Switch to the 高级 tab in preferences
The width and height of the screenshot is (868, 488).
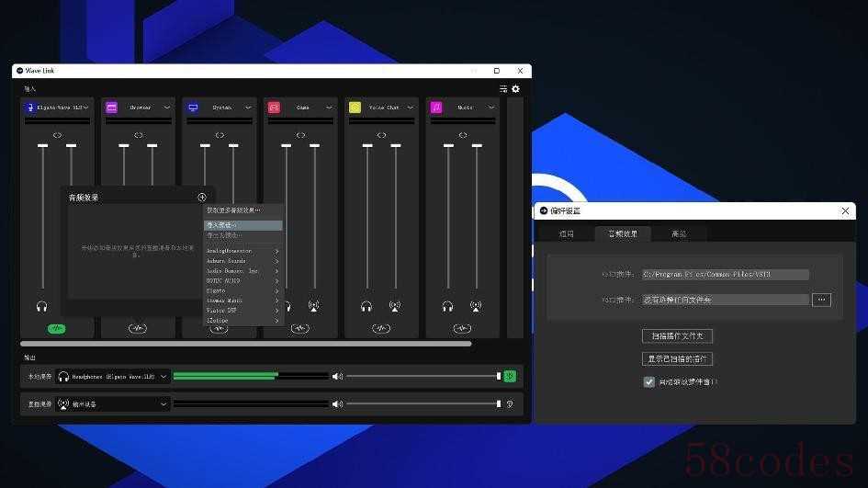pyautogui.click(x=679, y=233)
